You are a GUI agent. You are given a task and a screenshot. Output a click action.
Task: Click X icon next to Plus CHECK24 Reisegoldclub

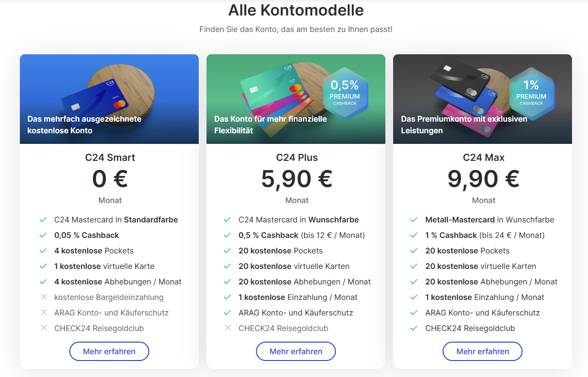(x=228, y=328)
